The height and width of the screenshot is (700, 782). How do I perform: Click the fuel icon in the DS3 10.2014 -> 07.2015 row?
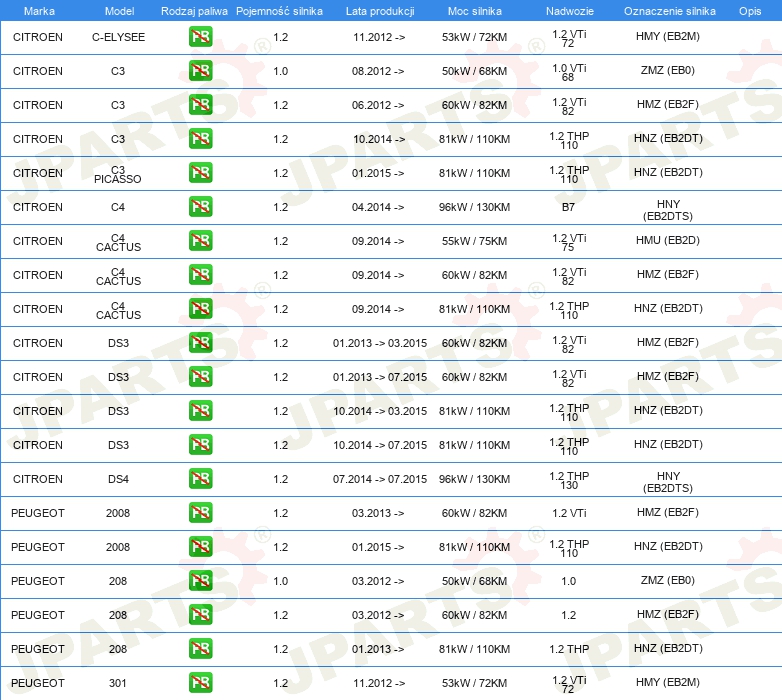click(200, 444)
